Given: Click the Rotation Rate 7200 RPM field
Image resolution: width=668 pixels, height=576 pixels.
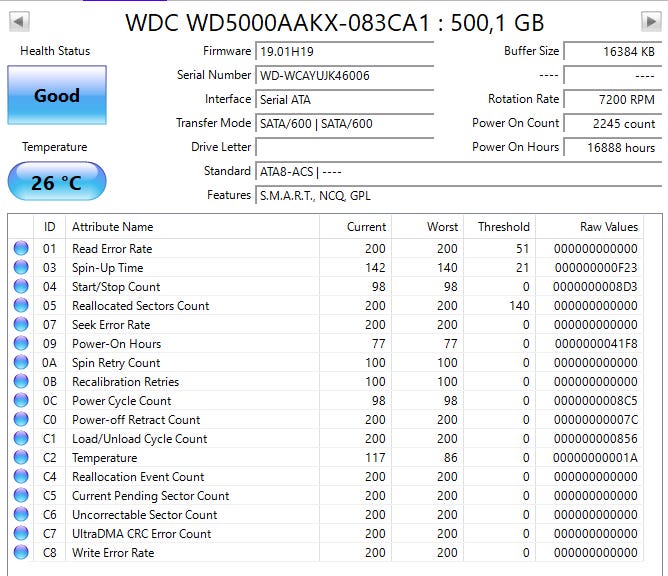Looking at the screenshot, I should [x=613, y=99].
